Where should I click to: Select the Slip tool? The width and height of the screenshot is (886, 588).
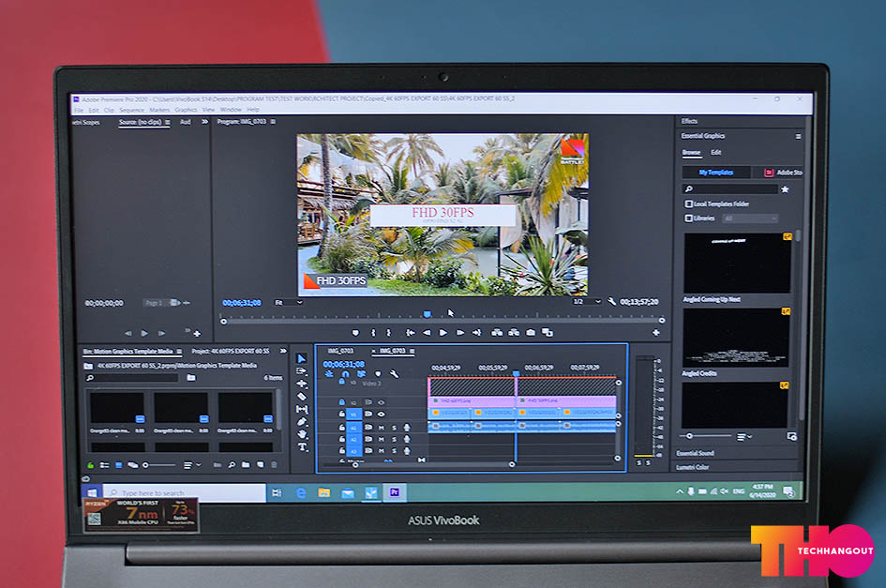click(302, 409)
